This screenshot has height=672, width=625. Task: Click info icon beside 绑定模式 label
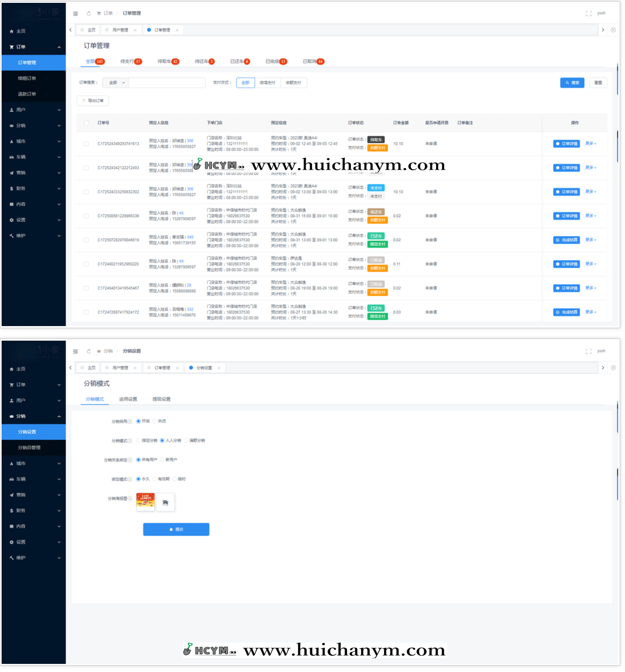click(x=130, y=479)
